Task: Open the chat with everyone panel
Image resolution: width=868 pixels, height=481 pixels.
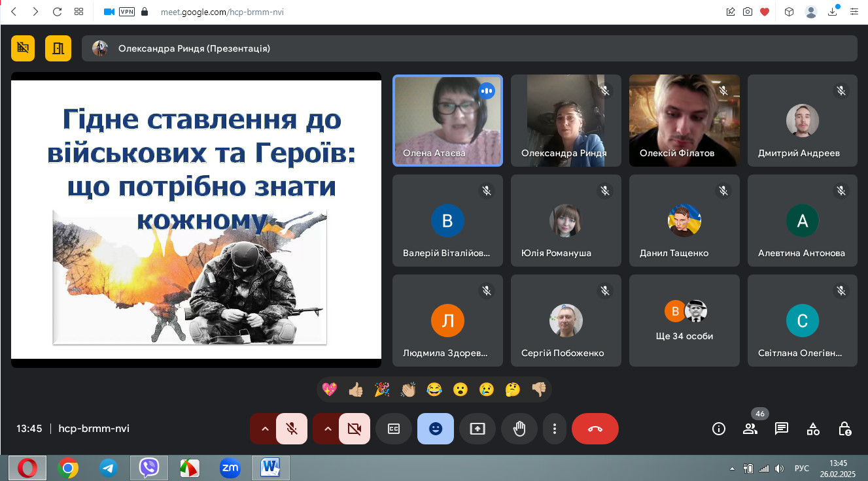Action: click(x=781, y=429)
